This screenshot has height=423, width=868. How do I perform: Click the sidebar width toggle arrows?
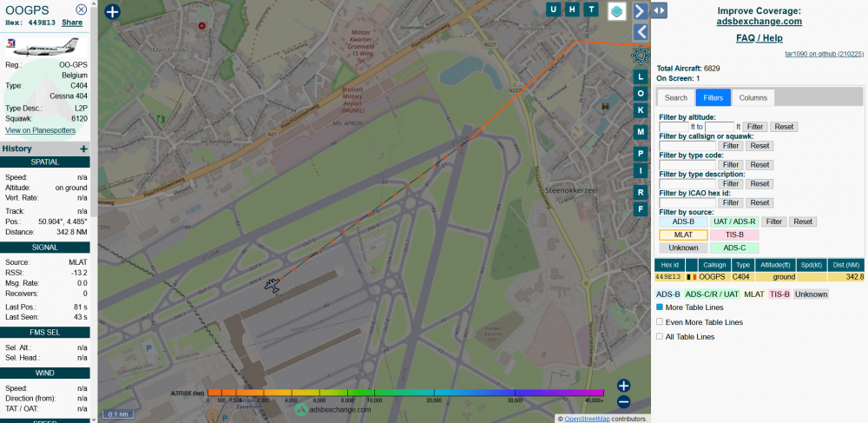click(x=659, y=10)
